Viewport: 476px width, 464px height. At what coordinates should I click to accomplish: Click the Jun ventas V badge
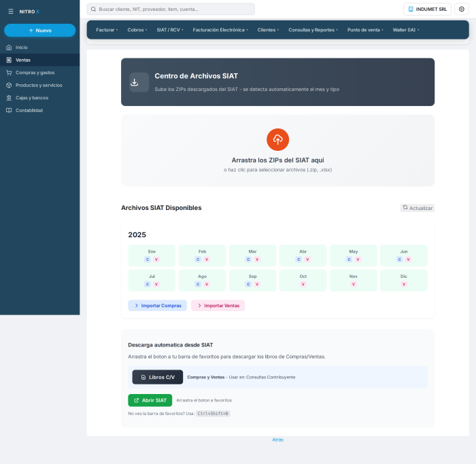[408, 260]
